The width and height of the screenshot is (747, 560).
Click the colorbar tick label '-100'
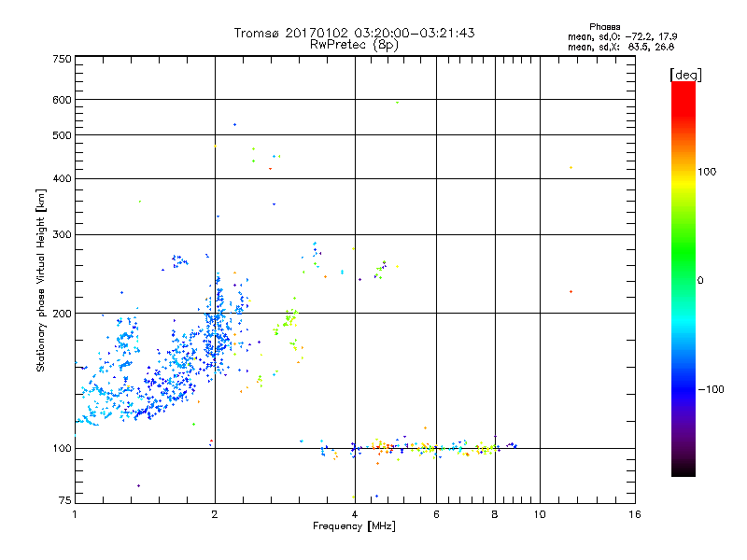click(x=711, y=389)
